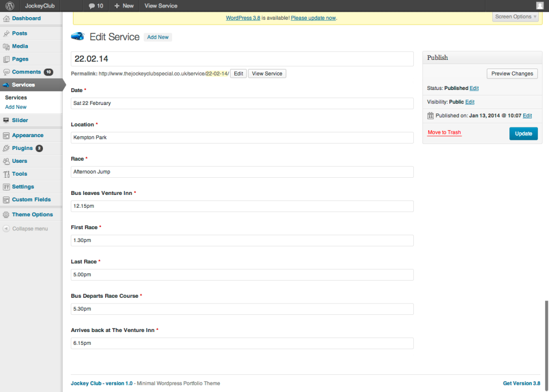The width and height of the screenshot is (549, 392).
Task: Click the Date field with Sat 22 February
Action: (242, 103)
